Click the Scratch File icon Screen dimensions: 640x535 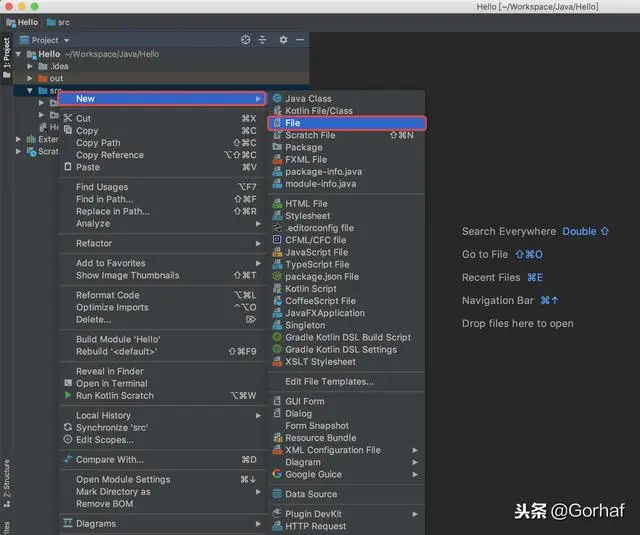[x=277, y=135]
